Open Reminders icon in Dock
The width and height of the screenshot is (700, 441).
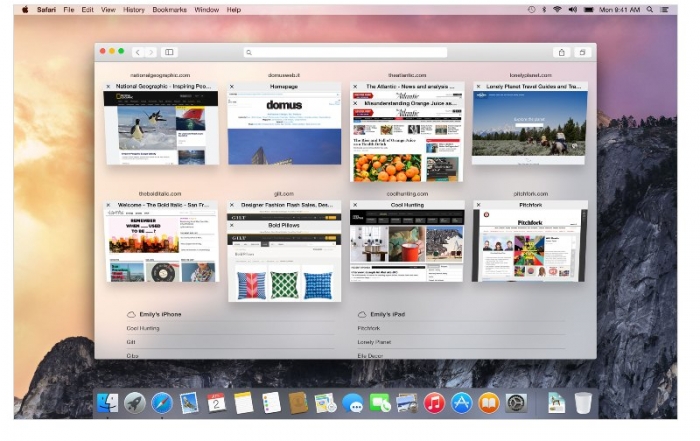coord(271,404)
